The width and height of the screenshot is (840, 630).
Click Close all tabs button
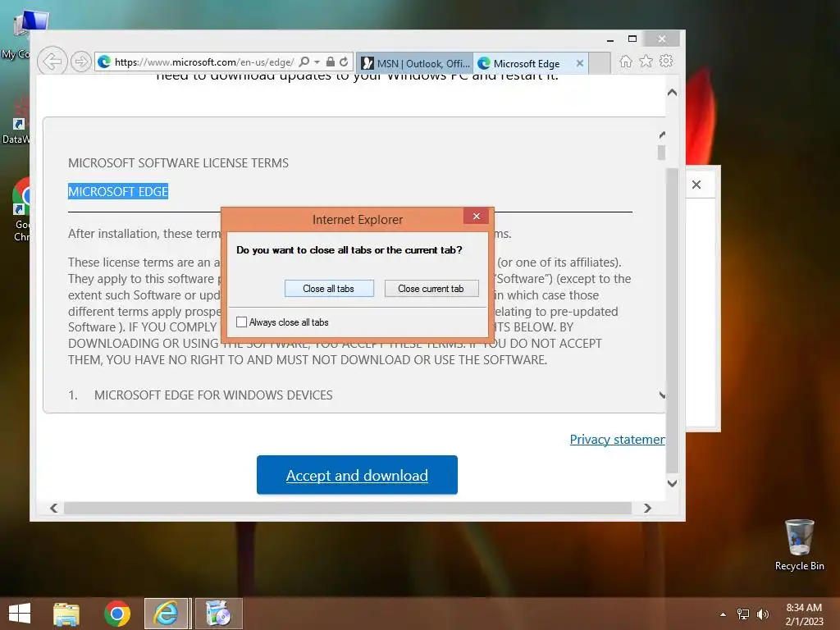pyautogui.click(x=329, y=288)
